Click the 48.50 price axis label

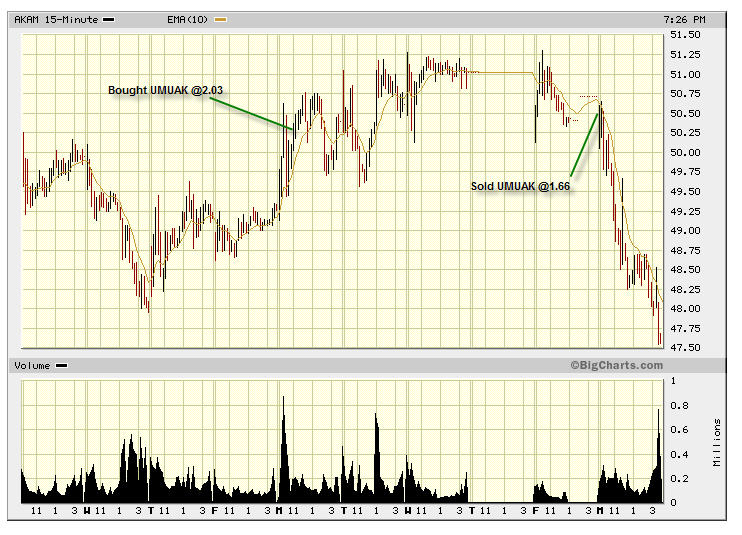click(685, 270)
